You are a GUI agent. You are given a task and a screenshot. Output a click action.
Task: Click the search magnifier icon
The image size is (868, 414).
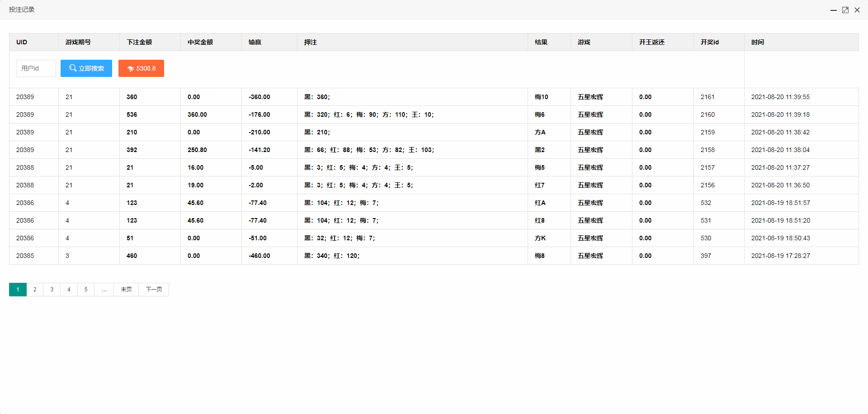[x=72, y=68]
